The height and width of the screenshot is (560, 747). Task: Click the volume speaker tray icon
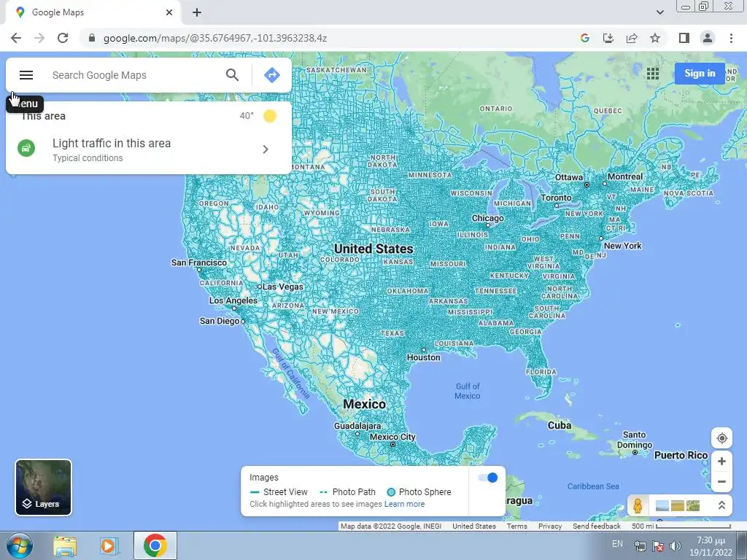[675, 546]
